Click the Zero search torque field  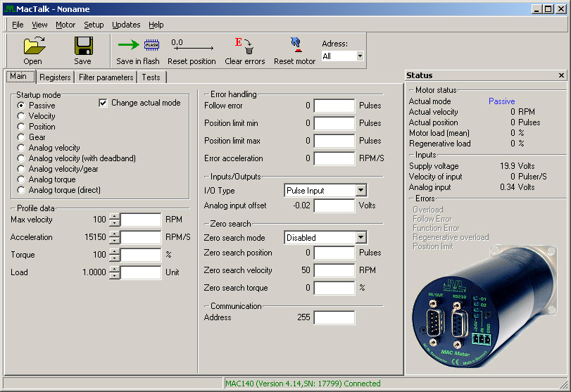tap(334, 288)
